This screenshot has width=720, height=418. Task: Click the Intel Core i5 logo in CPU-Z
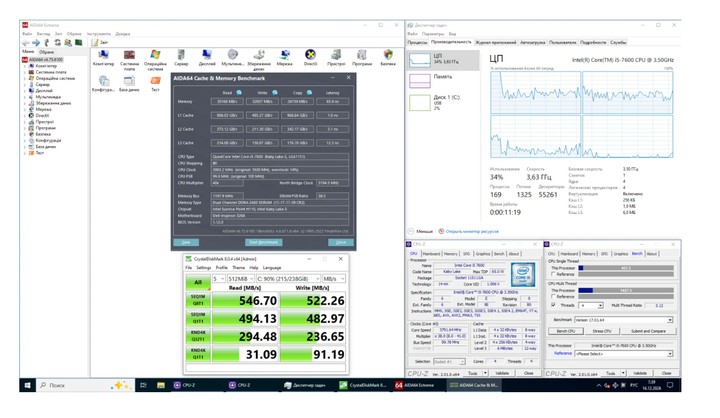coord(523,275)
